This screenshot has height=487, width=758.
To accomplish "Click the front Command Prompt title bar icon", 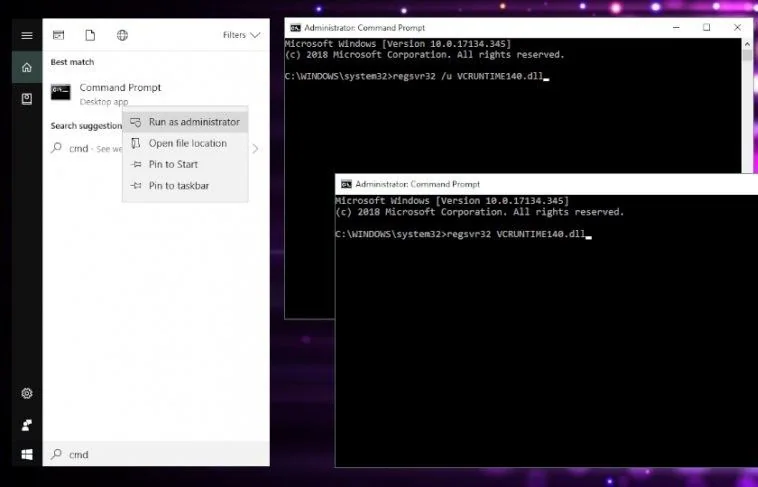I will tap(346, 184).
